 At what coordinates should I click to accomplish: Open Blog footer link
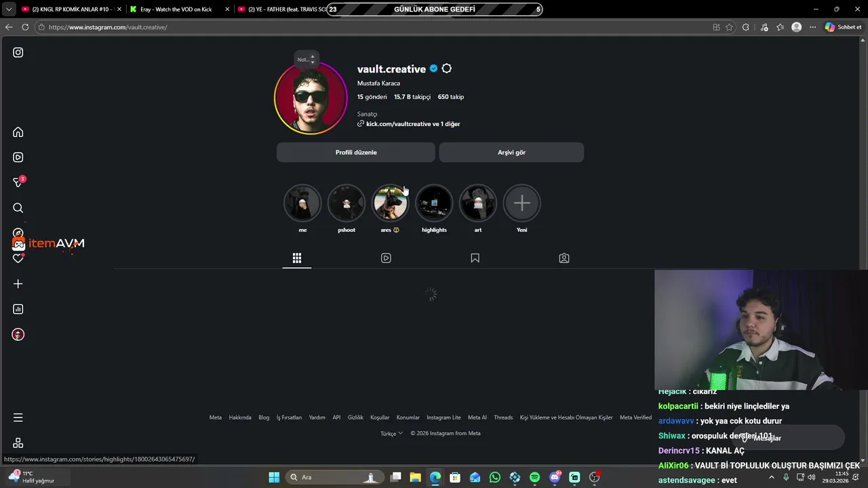(264, 418)
